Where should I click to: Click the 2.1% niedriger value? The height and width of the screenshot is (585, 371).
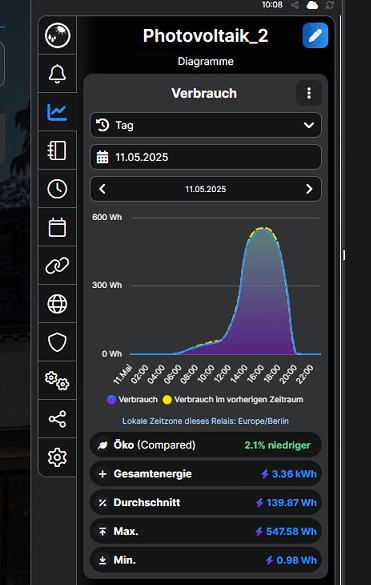pos(277,445)
